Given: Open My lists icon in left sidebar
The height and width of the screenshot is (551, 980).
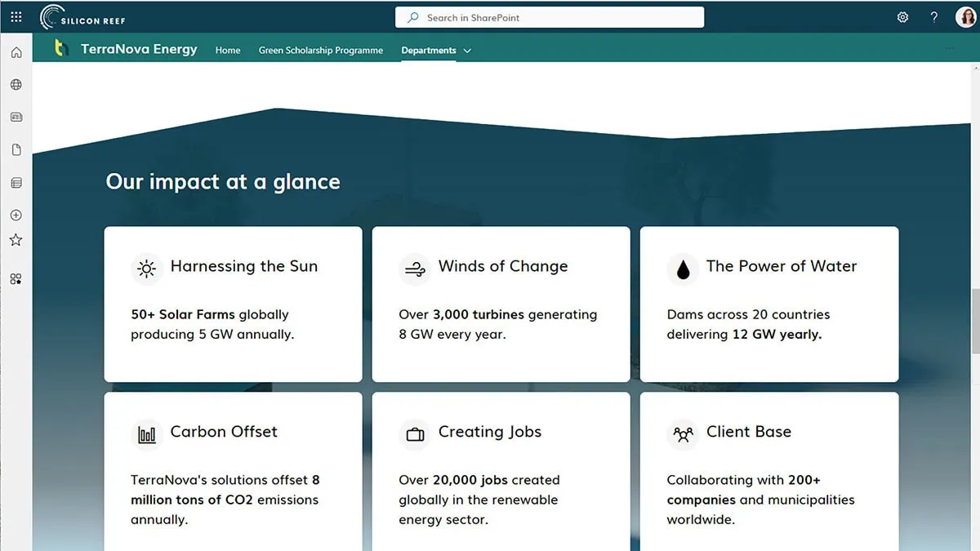Looking at the screenshot, I should point(16,183).
